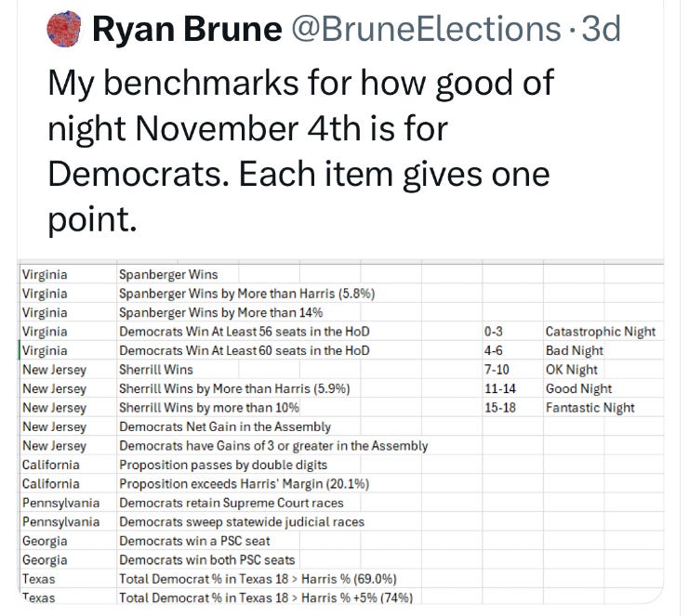Click the 'Fantastic Night' cell

tap(590, 408)
